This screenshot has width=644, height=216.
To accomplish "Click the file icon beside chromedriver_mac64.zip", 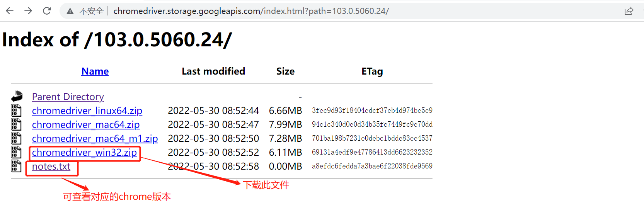I will pos(16,124).
